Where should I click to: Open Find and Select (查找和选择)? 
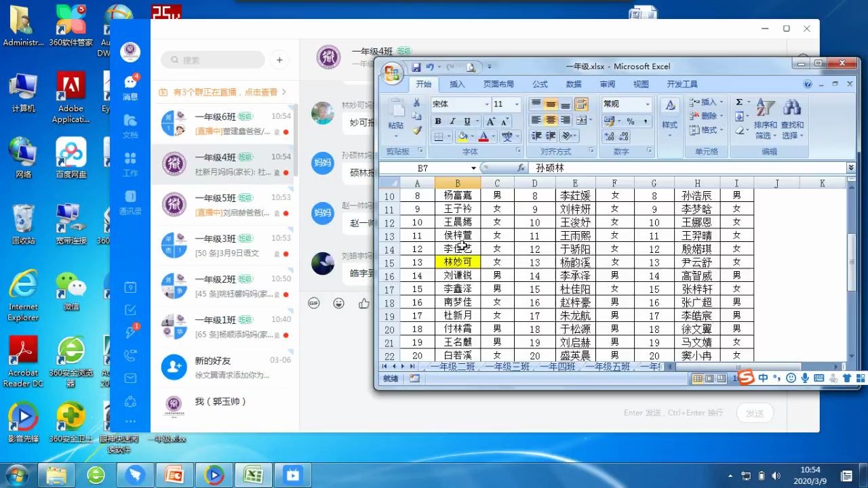pyautogui.click(x=792, y=118)
